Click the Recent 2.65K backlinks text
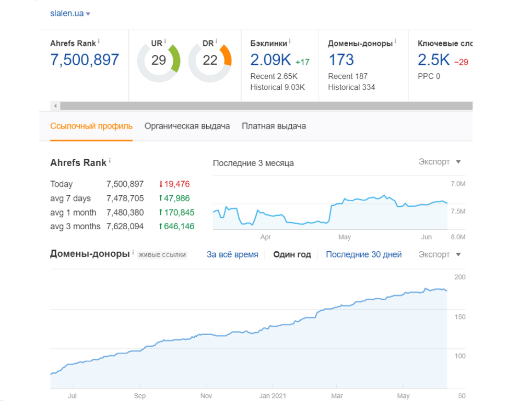 (274, 76)
